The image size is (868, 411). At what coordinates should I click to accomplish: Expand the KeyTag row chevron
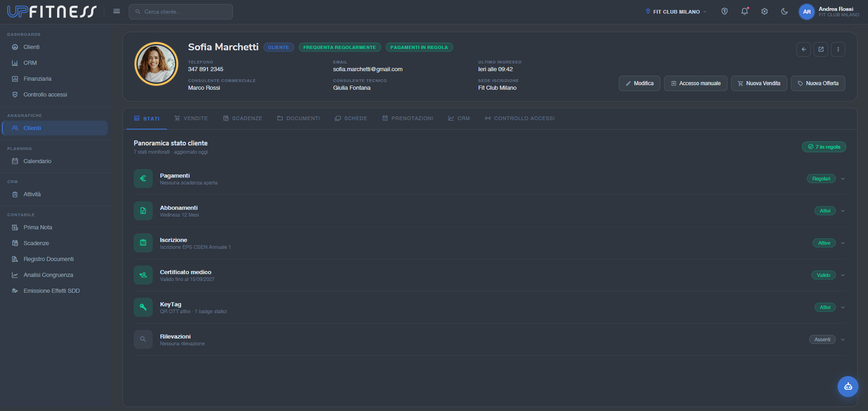pyautogui.click(x=843, y=308)
